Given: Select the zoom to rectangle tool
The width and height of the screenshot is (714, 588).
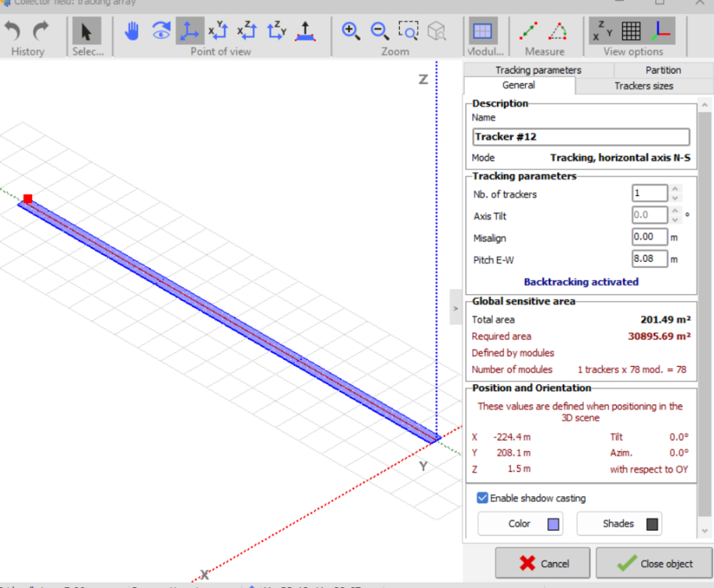Looking at the screenshot, I should click(408, 31).
